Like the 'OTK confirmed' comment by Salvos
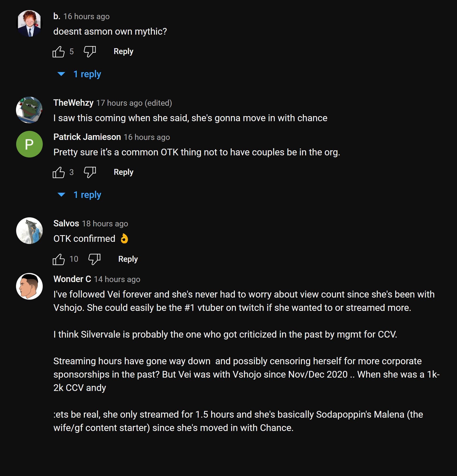The image size is (457, 476). click(x=59, y=259)
